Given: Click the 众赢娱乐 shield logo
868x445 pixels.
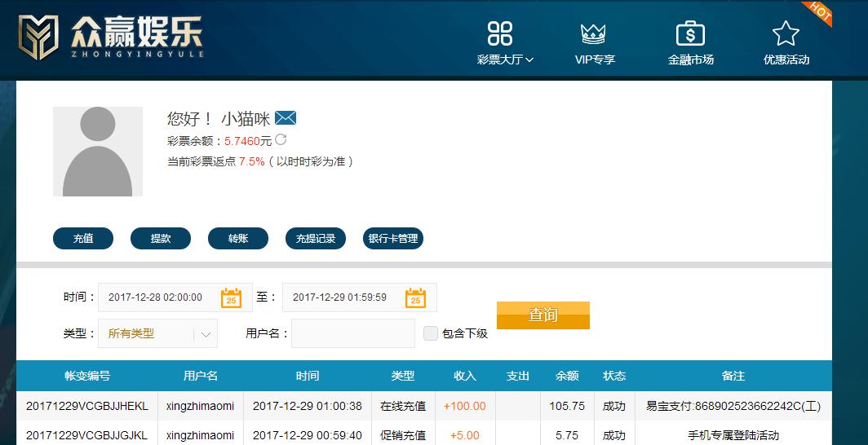Looking at the screenshot, I should click(x=38, y=37).
